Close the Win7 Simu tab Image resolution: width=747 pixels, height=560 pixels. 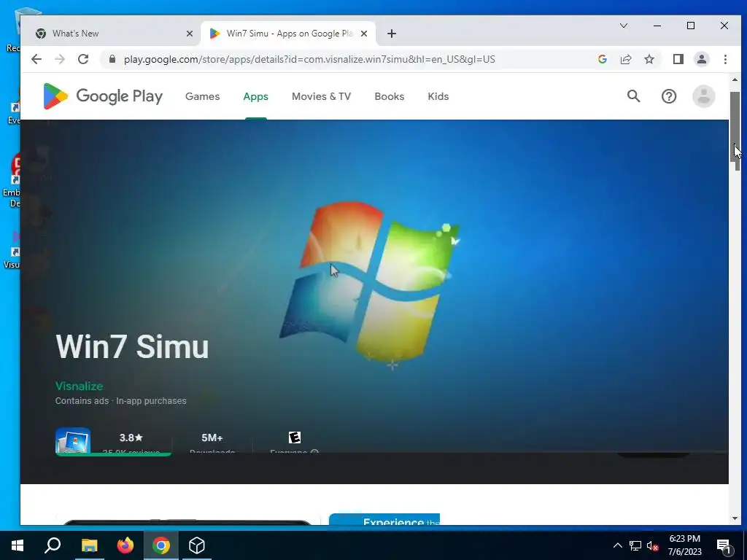point(363,34)
